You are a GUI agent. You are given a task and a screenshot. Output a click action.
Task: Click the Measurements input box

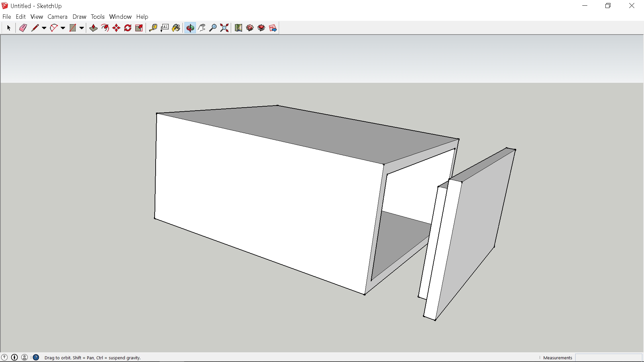click(608, 358)
